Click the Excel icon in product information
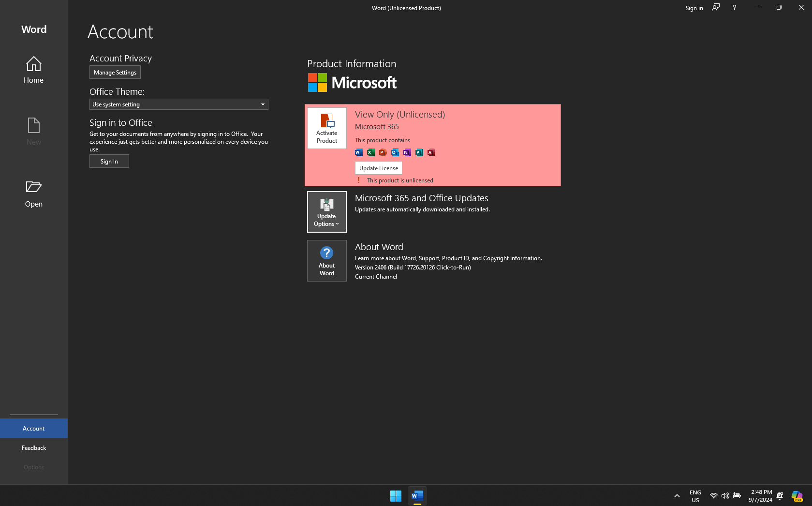This screenshot has height=506, width=812. (x=370, y=152)
